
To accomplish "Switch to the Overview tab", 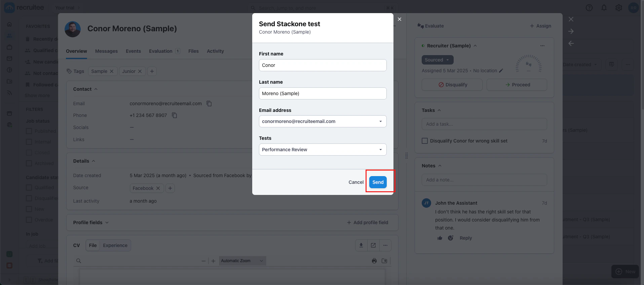I will pos(76,51).
